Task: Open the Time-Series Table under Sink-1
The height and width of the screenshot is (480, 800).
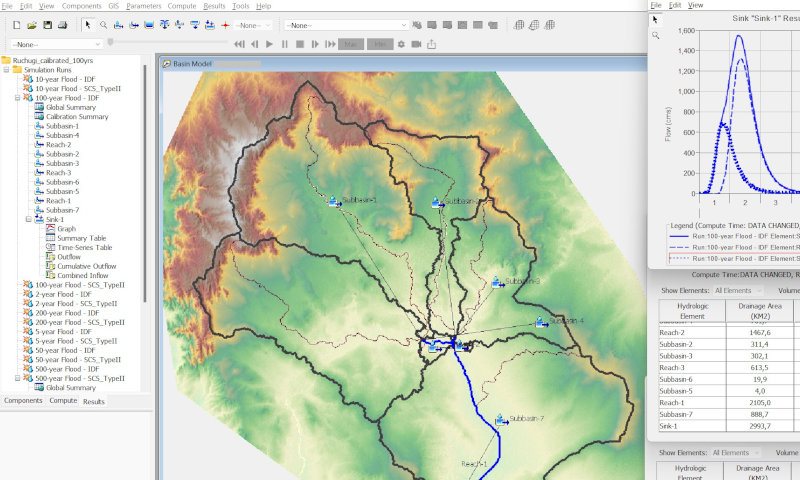Action: [84, 247]
